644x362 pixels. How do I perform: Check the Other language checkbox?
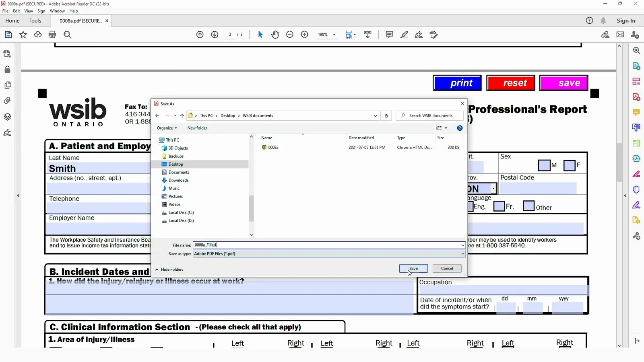point(528,206)
